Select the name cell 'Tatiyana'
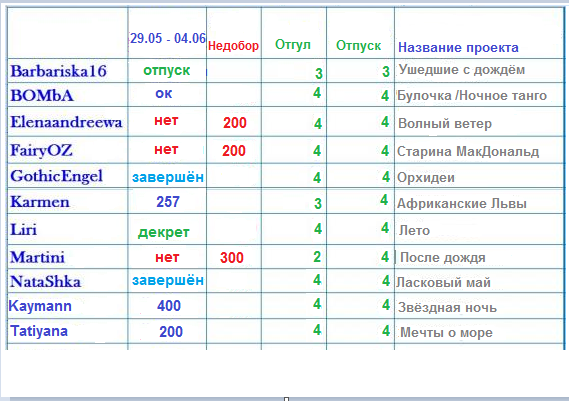Screen dimensions: 569x401 point(39,331)
